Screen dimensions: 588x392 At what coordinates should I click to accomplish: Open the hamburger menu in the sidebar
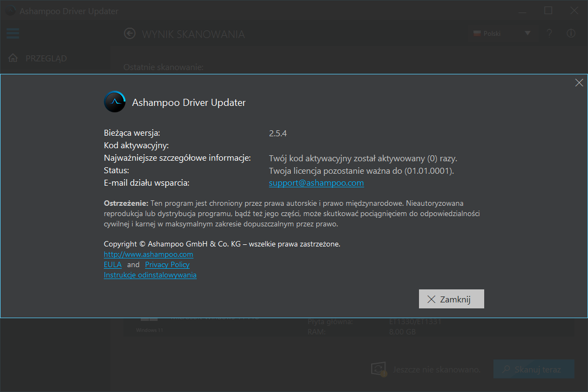click(12, 33)
